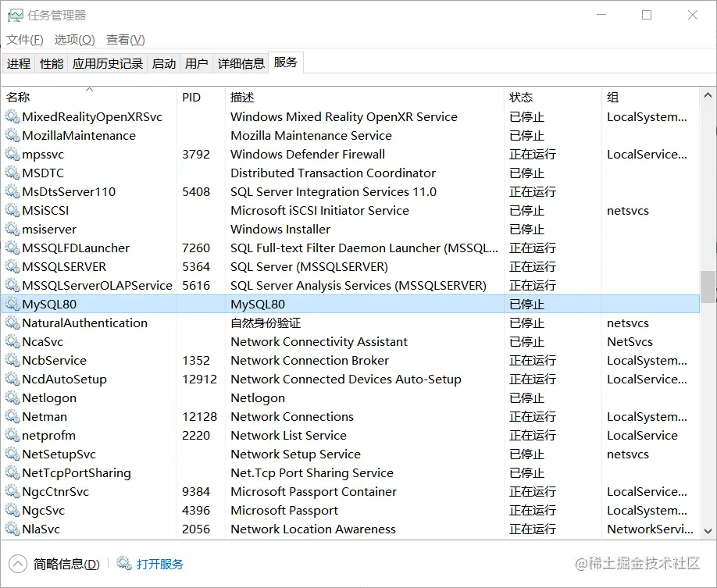The width and height of the screenshot is (717, 588).
Task: Click the vertical scrollbar thumb
Action: [708, 287]
